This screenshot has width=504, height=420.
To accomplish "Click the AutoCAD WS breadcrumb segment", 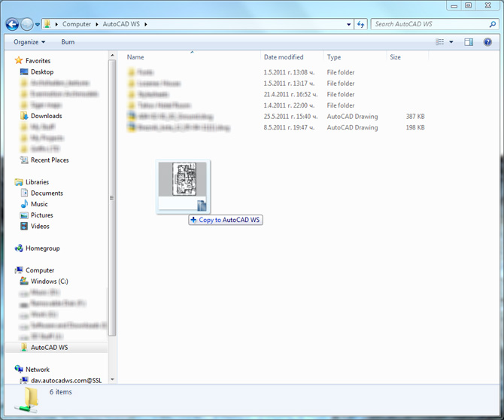I will coord(121,24).
